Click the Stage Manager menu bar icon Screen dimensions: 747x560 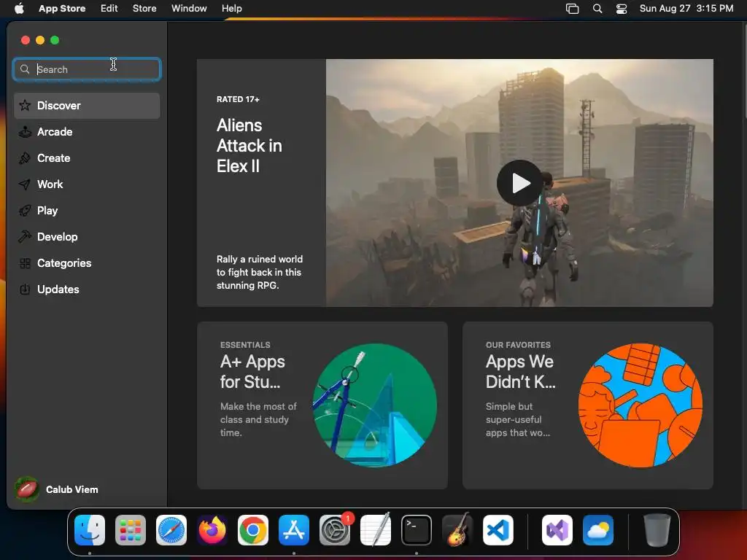[572, 9]
